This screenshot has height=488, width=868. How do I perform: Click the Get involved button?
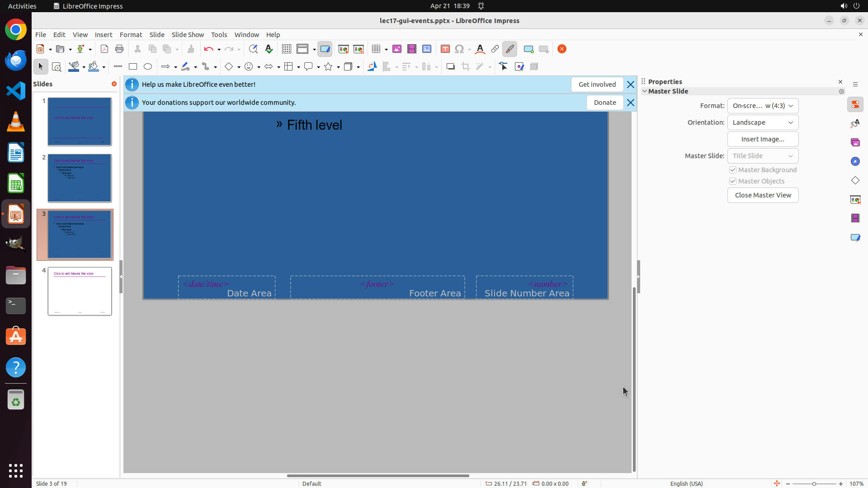coord(597,84)
